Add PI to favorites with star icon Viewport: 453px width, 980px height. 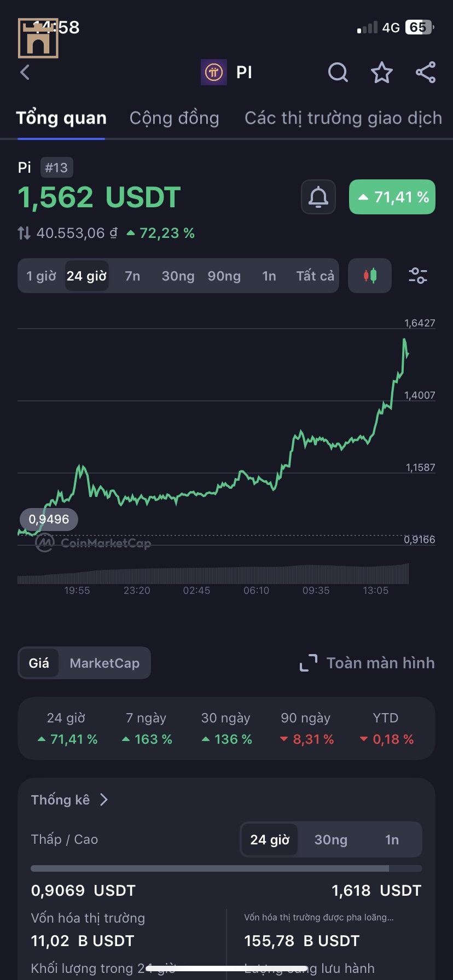click(382, 72)
